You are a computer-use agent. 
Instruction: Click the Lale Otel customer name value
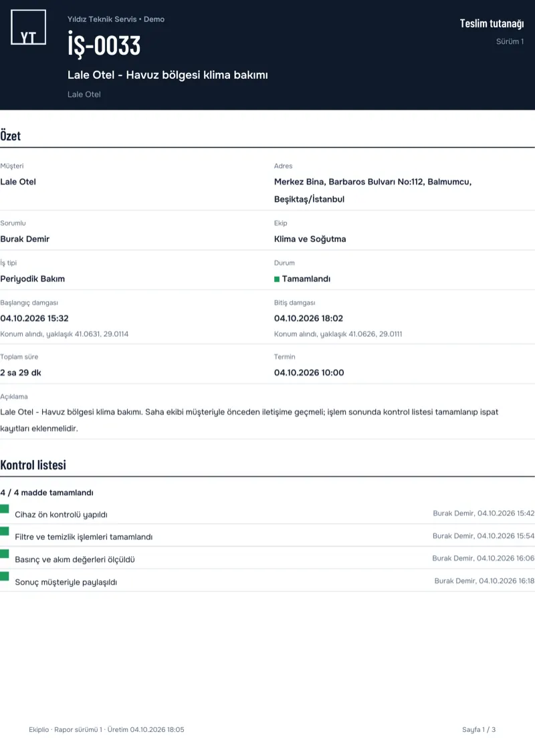pos(18,182)
